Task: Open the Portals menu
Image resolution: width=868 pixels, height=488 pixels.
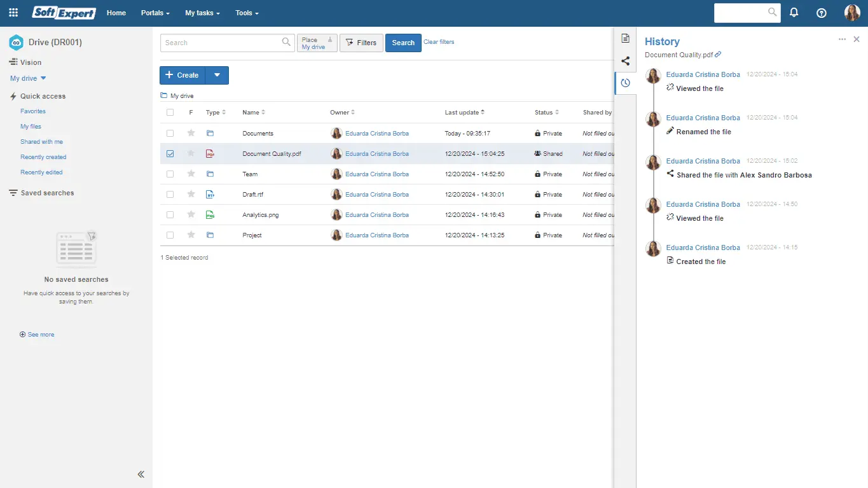Action: click(155, 13)
